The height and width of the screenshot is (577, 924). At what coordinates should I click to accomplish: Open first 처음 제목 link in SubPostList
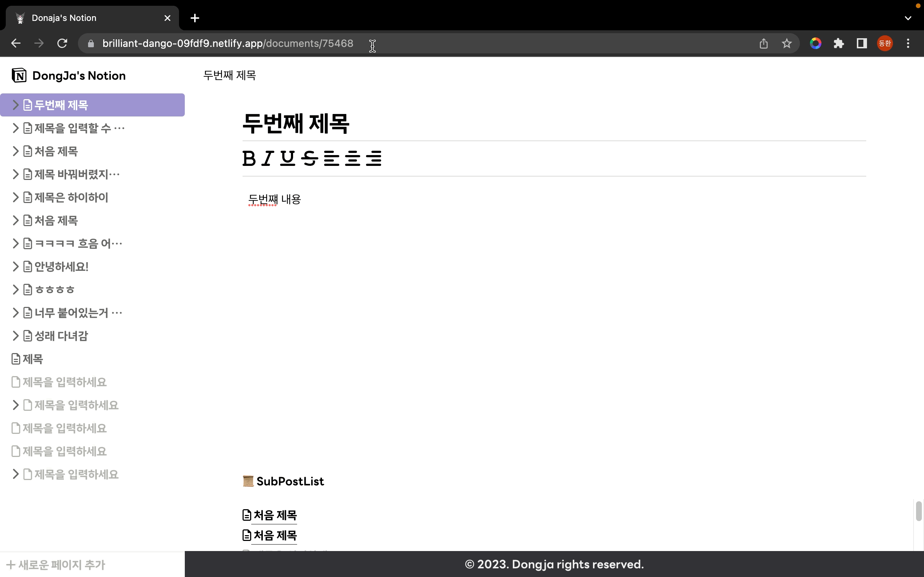point(275,515)
